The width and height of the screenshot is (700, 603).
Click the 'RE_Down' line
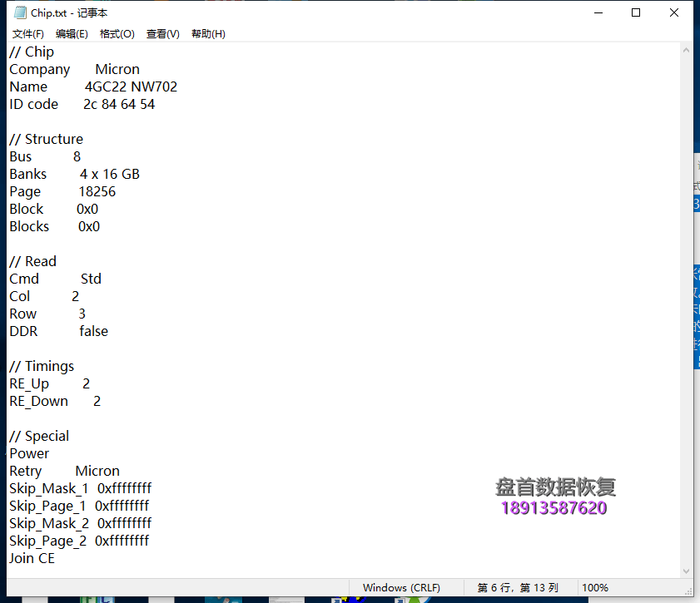[x=55, y=401]
